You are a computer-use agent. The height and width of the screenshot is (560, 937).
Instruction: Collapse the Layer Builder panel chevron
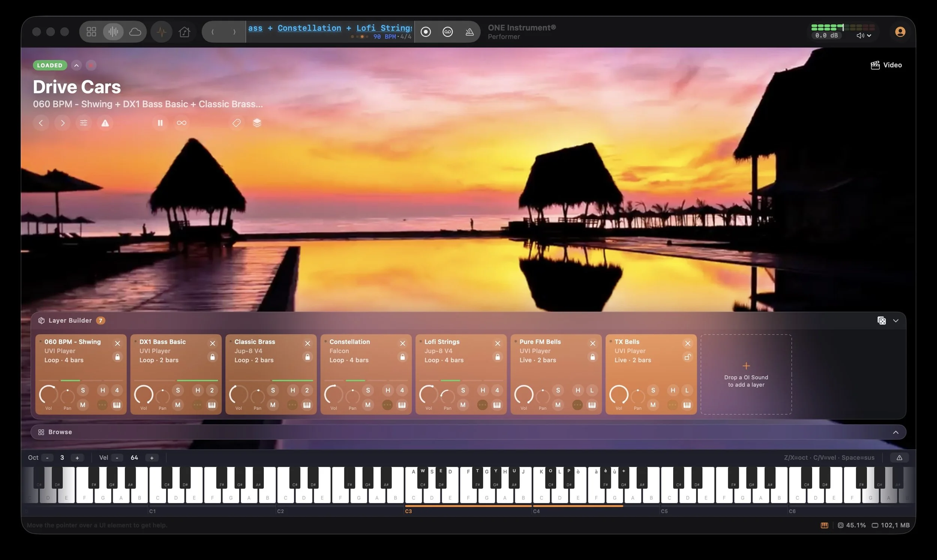[895, 321]
